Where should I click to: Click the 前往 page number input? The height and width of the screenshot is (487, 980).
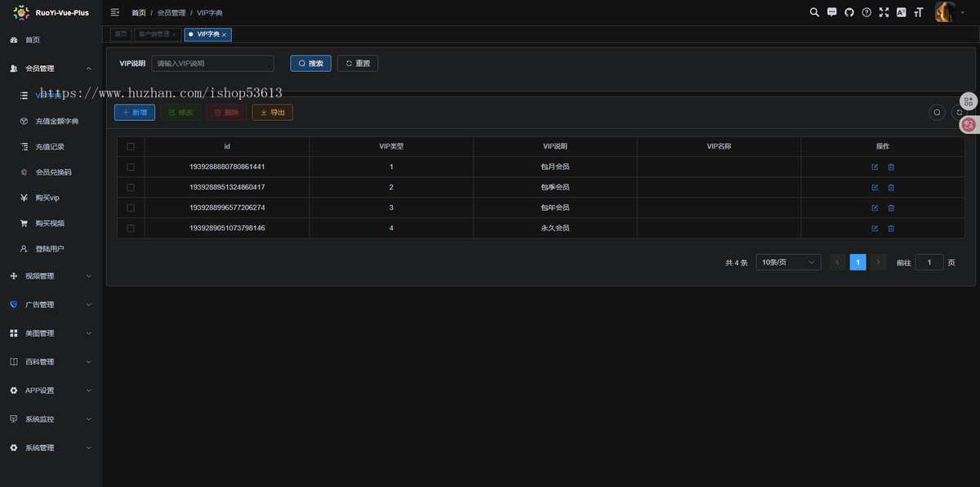929,262
